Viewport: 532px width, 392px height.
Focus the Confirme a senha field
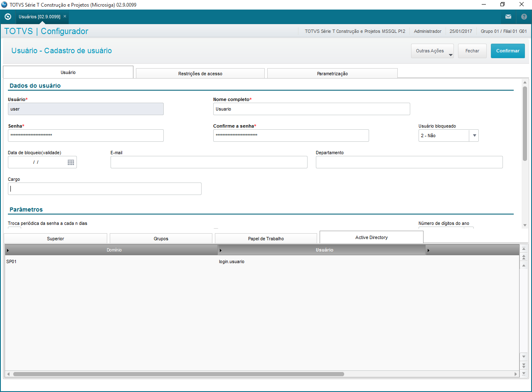point(291,136)
